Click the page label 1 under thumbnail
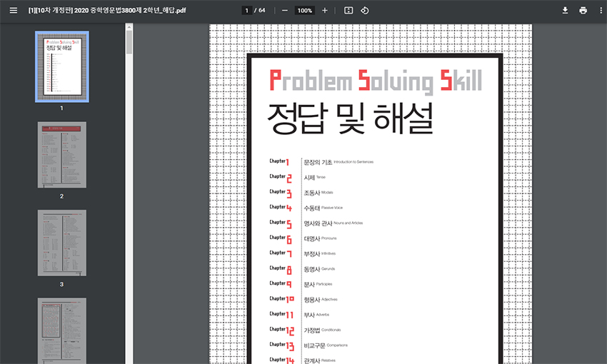Screen dimensions: 607x364 click(61, 108)
